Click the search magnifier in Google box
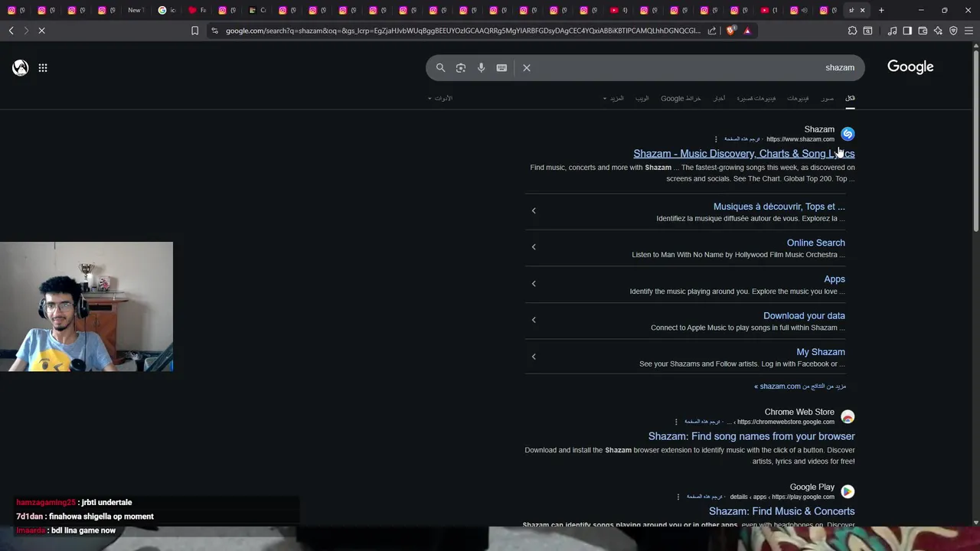 pos(440,67)
